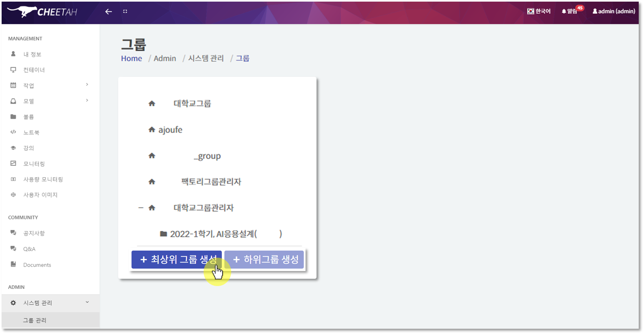This screenshot has height=334, width=644.
Task: Open 강의 menu item
Action: 28,148
